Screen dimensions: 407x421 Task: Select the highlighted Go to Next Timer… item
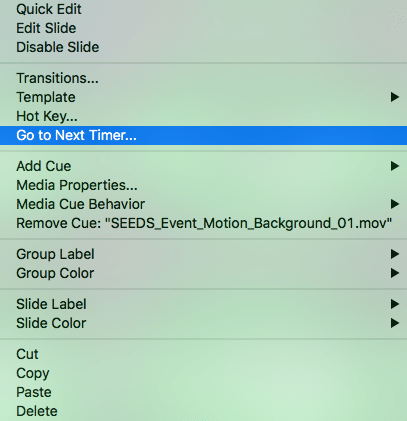pos(203,135)
